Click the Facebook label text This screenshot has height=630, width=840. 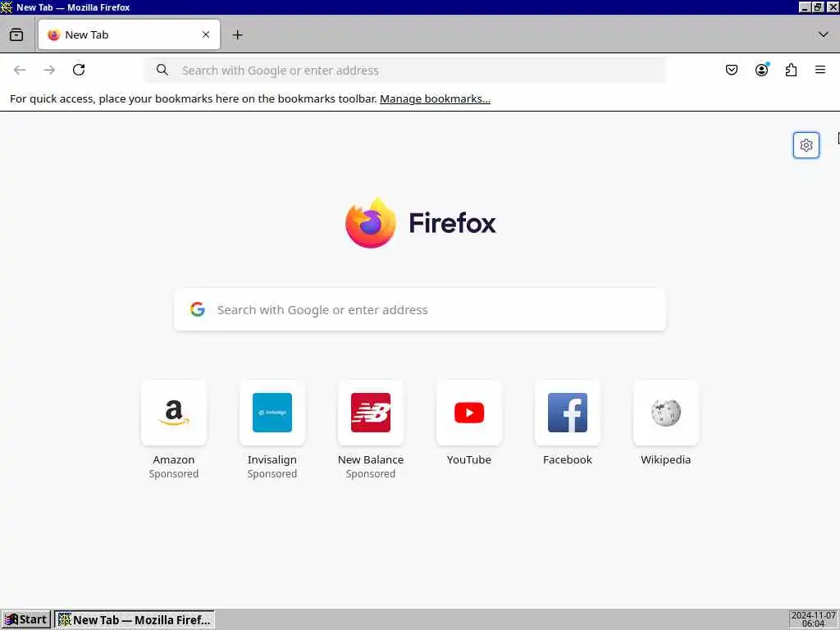coord(568,459)
